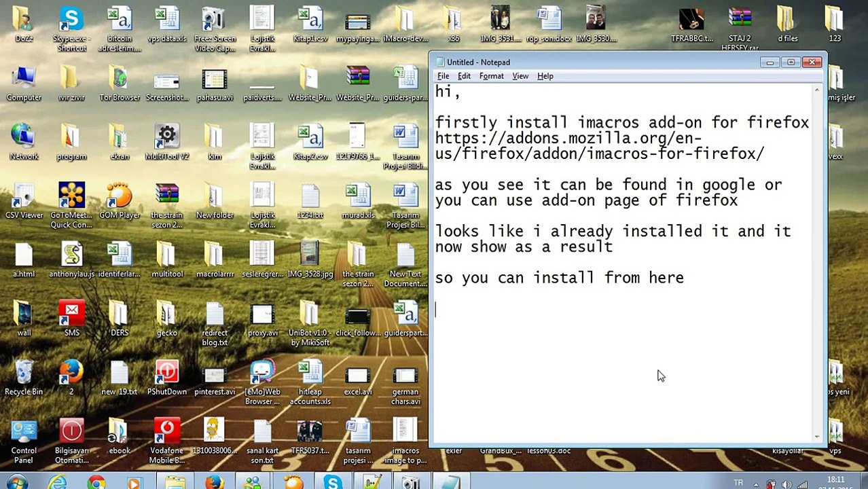Open the bitcoin adreslerim spreadsheet icon
The width and height of the screenshot is (868, 489).
point(120,29)
